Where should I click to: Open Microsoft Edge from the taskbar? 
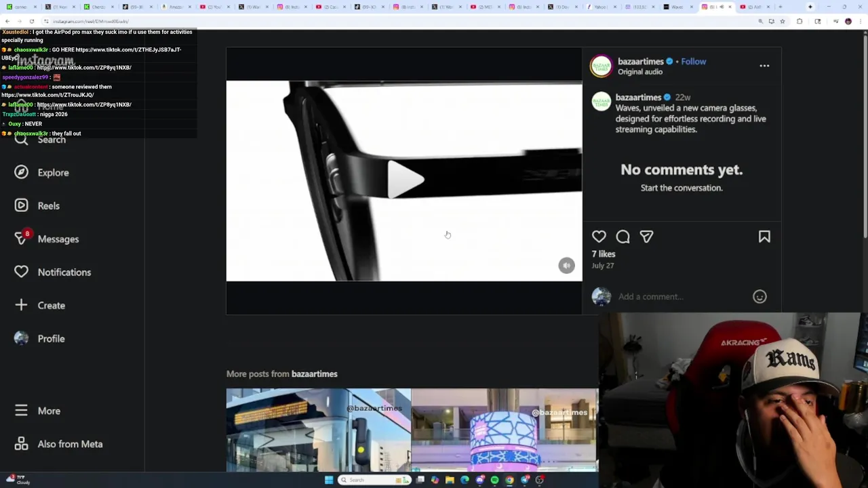tap(465, 480)
